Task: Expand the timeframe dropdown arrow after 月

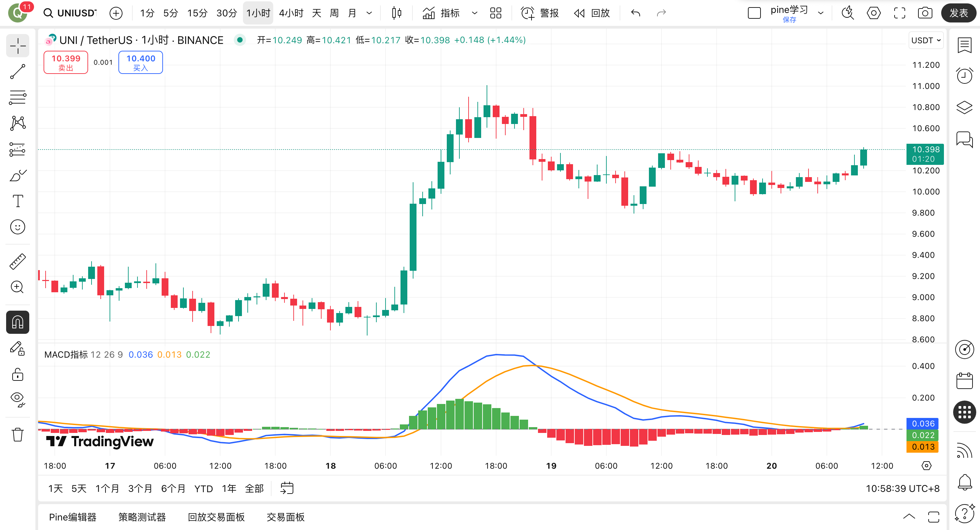Action: click(x=369, y=13)
